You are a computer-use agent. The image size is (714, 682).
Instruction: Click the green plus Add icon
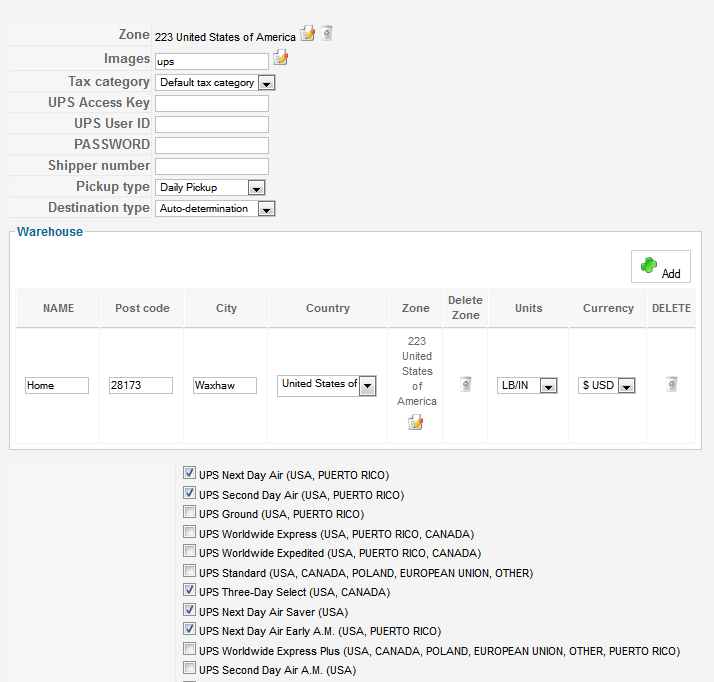click(x=649, y=265)
